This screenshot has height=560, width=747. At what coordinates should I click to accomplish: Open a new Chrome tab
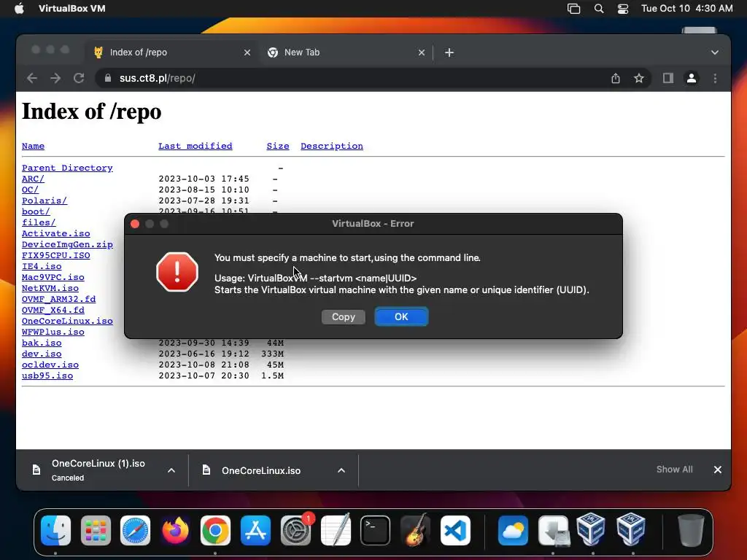pos(449,52)
